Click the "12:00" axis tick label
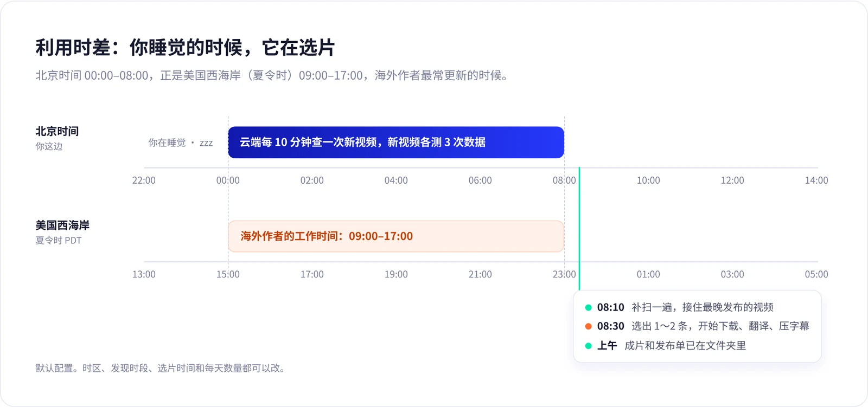The height and width of the screenshot is (407, 868). (732, 180)
